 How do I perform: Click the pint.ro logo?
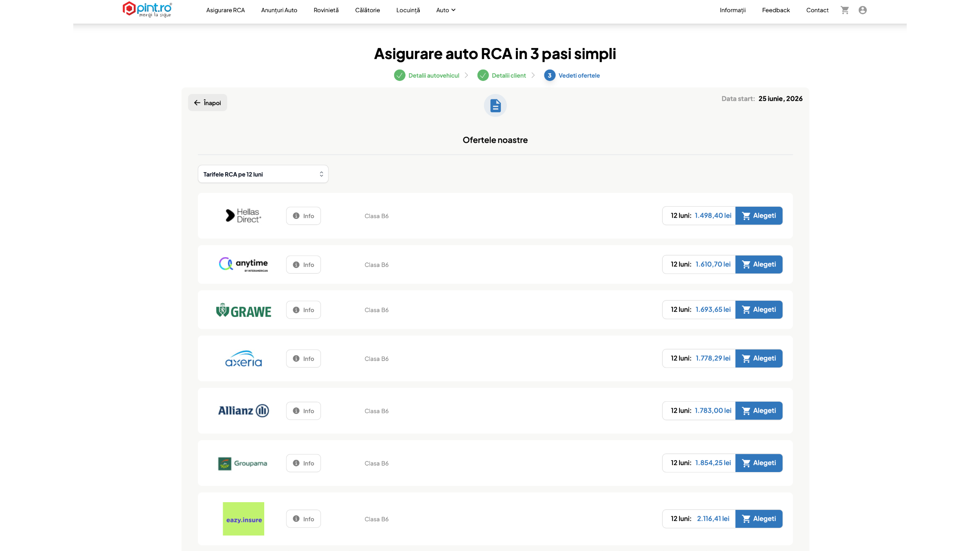(147, 9)
